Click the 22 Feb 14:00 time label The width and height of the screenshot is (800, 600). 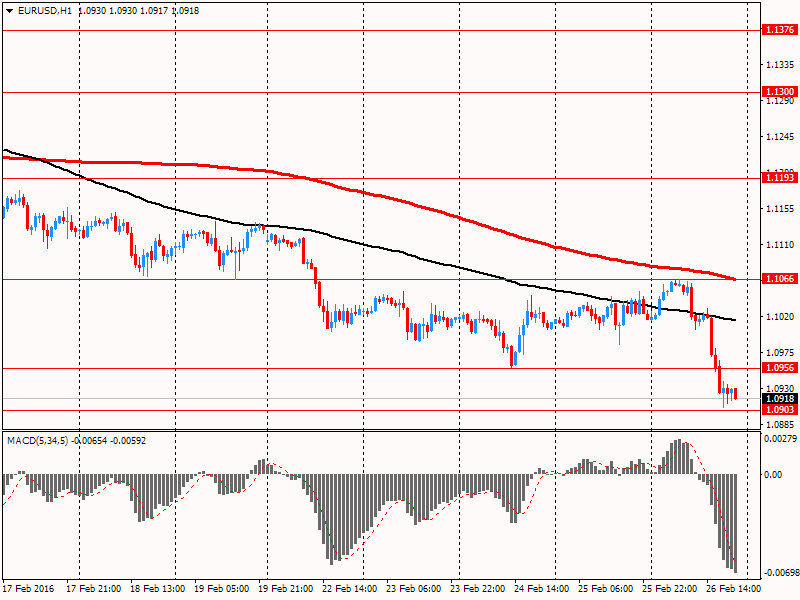click(x=350, y=588)
